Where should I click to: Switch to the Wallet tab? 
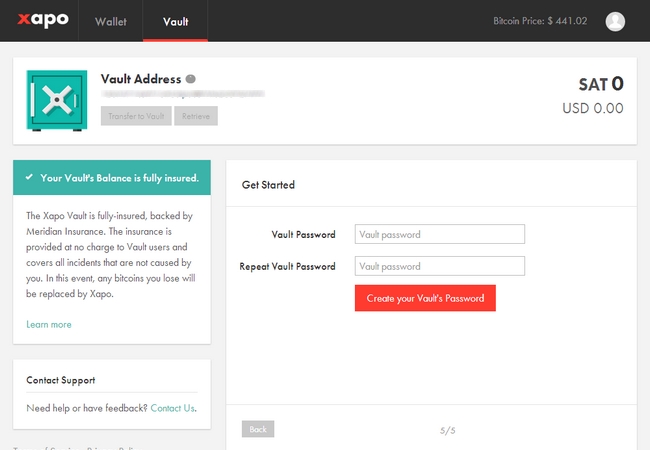tap(111, 21)
